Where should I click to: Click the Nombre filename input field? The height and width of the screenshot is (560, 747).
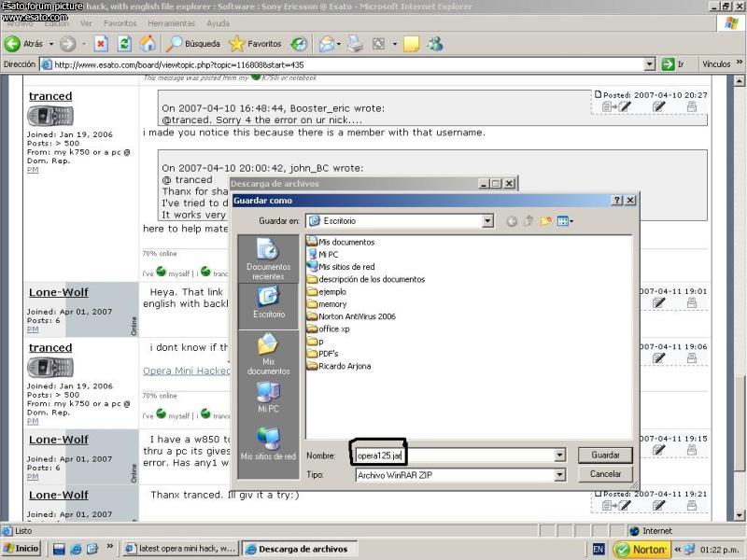click(455, 455)
